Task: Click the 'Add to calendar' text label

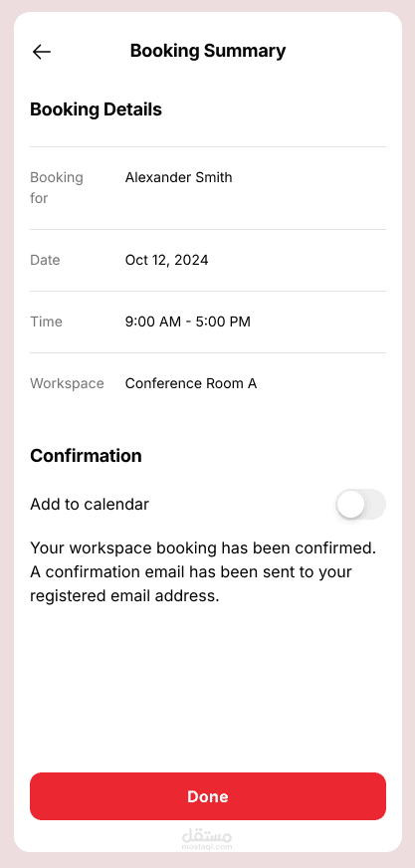Action: pyautogui.click(x=90, y=505)
